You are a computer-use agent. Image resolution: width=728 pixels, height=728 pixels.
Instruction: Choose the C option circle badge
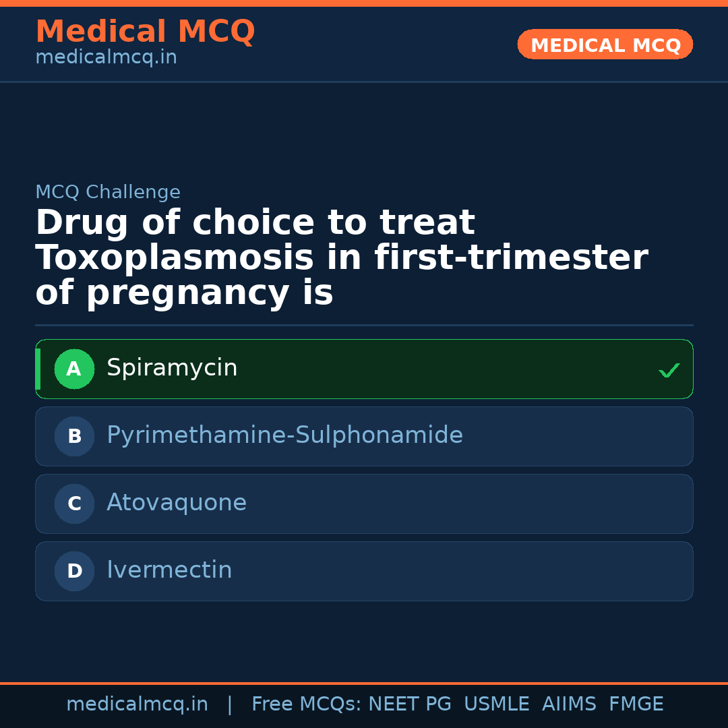point(74,504)
